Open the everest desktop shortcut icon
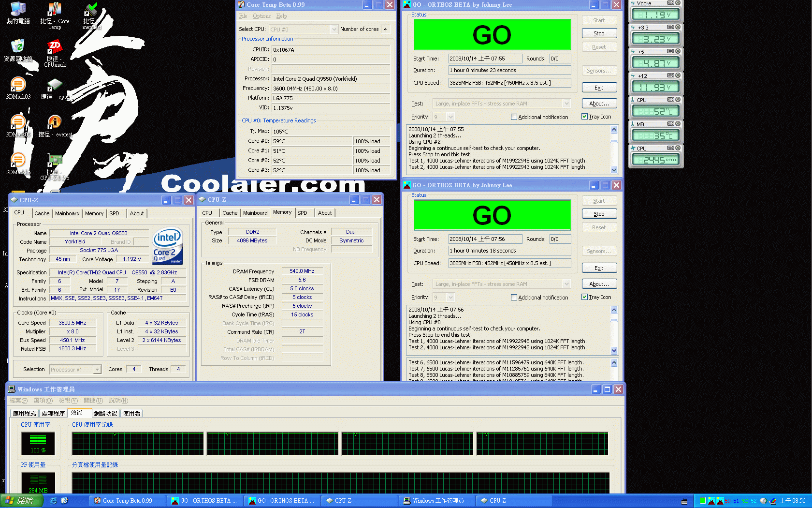812x508 pixels. (x=54, y=122)
